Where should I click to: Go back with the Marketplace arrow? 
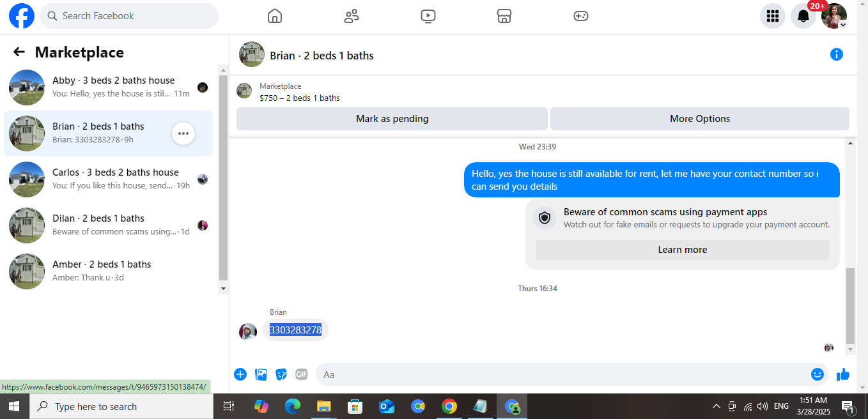[x=19, y=52]
